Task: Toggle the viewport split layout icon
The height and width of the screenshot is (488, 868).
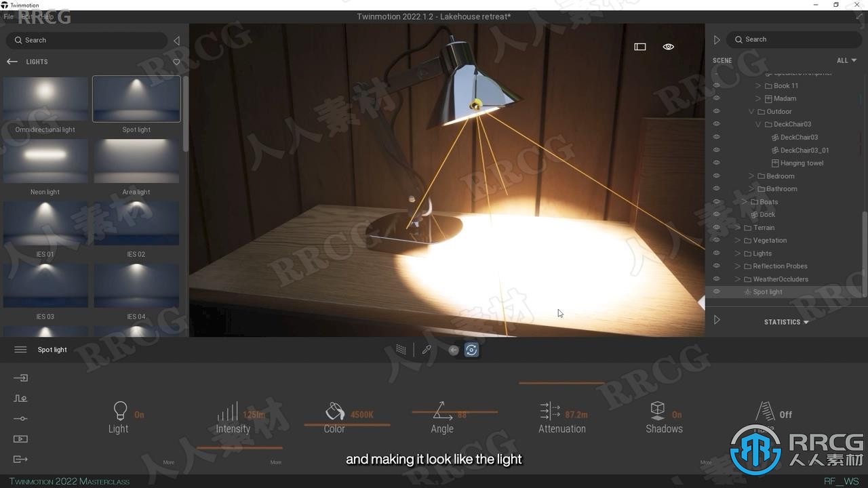Action: [x=640, y=47]
